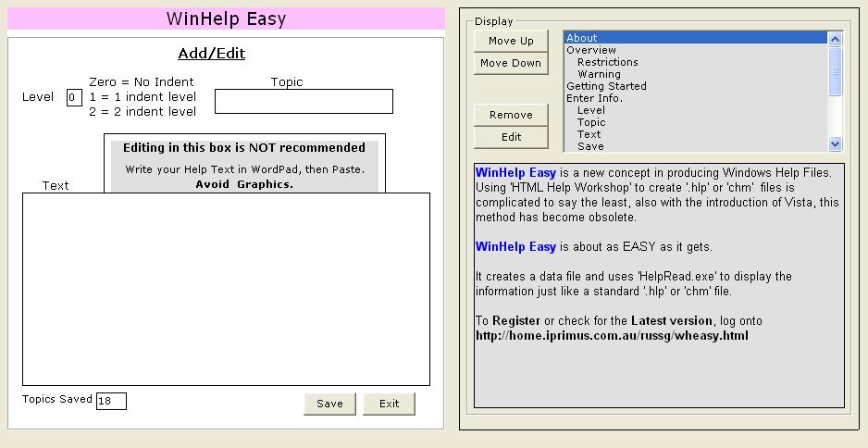Screen dimensions: 868x448
Task: Click the wheasy.html URL in the help text
Action: pos(612,336)
